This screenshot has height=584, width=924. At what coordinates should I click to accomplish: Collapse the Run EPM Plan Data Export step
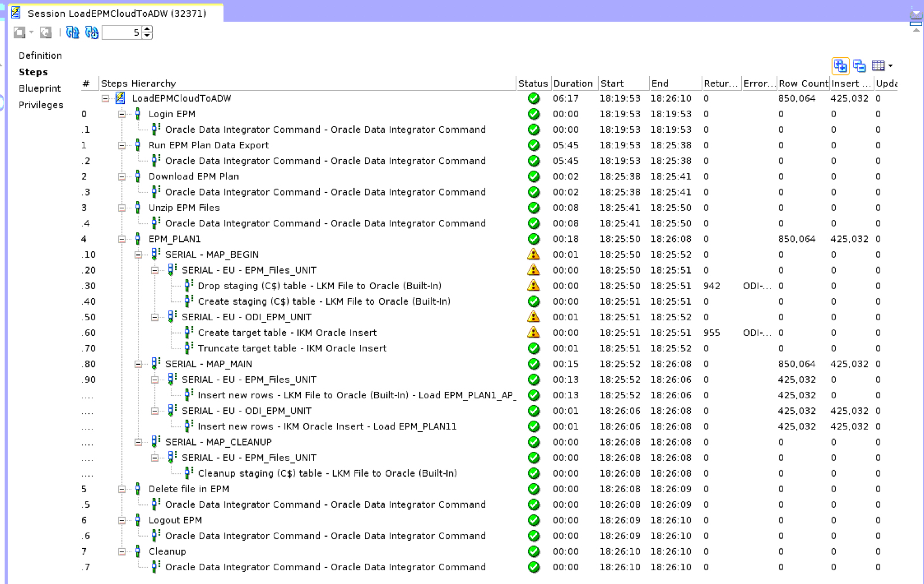[122, 145]
